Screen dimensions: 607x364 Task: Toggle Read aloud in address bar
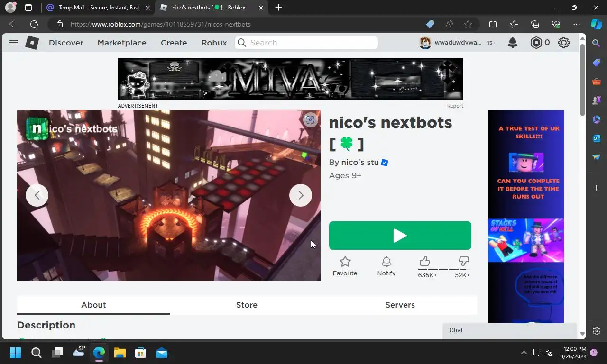point(449,24)
